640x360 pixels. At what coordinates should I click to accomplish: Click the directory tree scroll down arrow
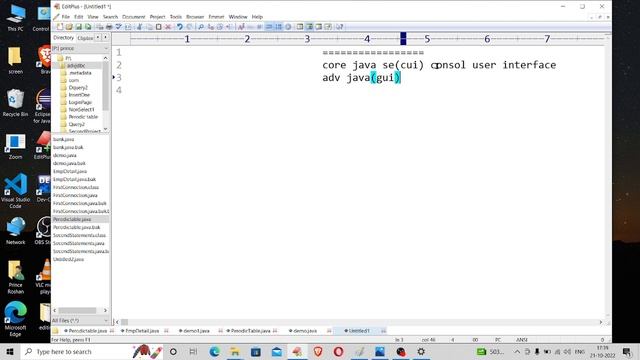coord(106,129)
